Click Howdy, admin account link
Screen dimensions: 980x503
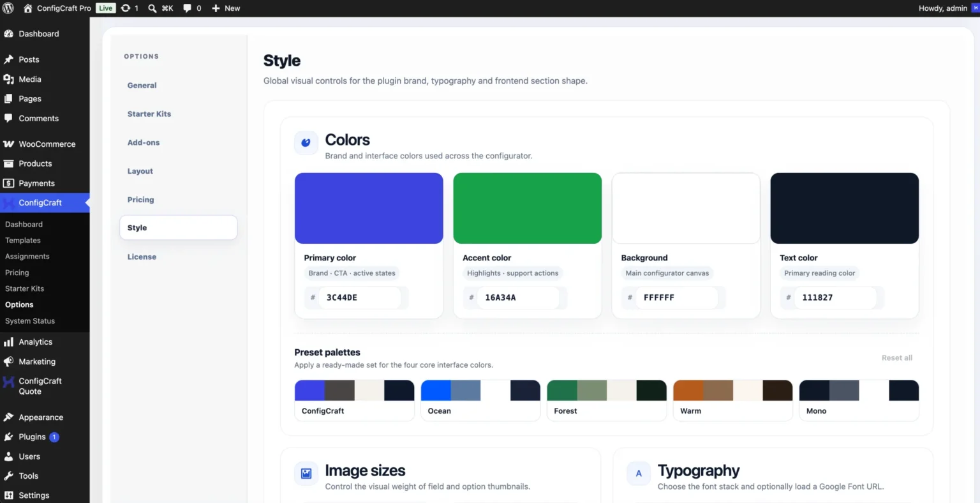[x=942, y=8]
